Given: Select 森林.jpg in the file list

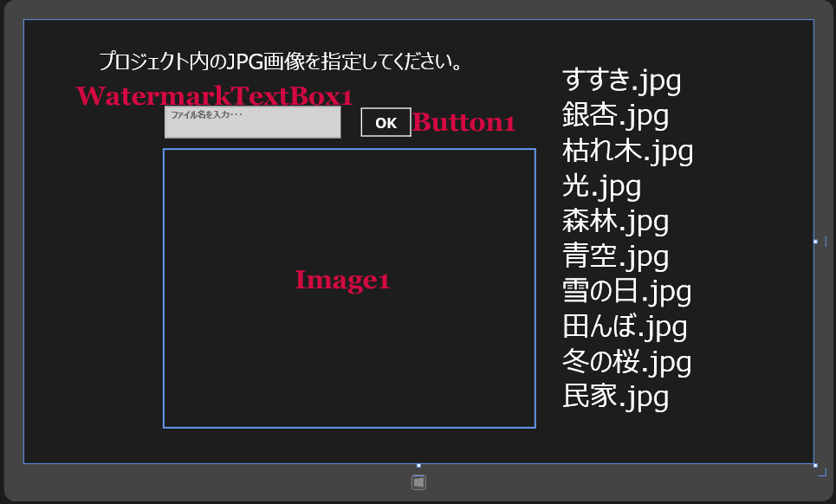Looking at the screenshot, I should pos(615,221).
